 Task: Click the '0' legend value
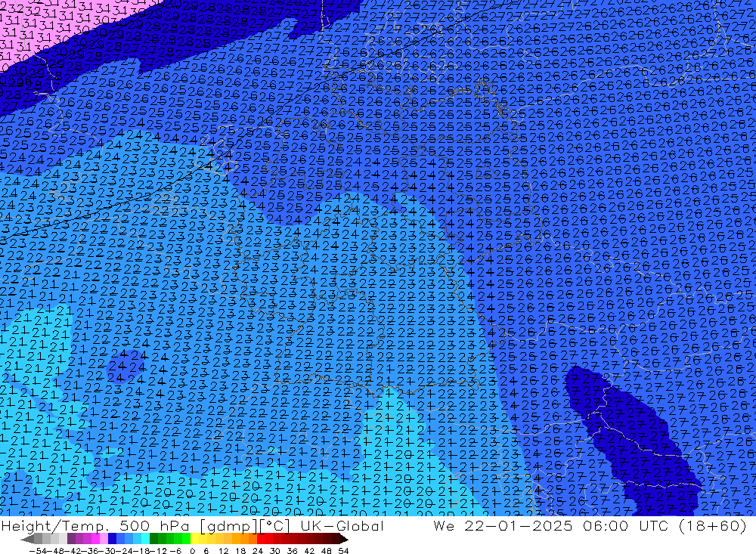pos(192,551)
